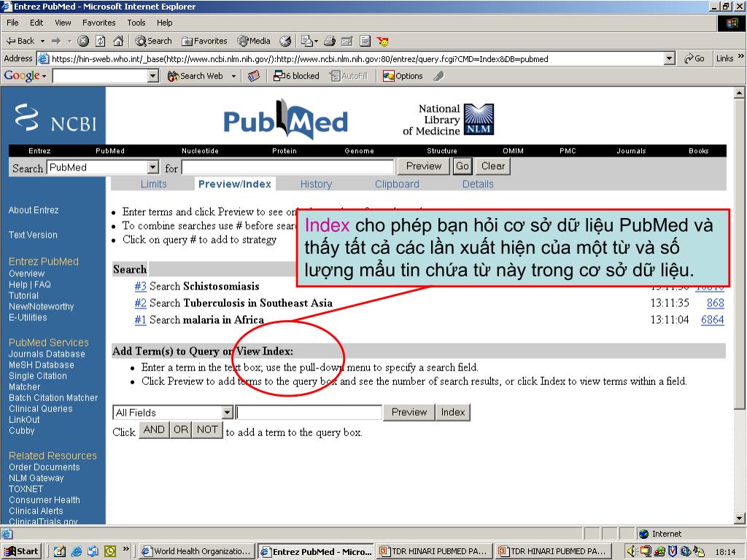This screenshot has width=747, height=560.
Task: Expand the Mail icon dropdown arrow
Action: pyautogui.click(x=316, y=41)
